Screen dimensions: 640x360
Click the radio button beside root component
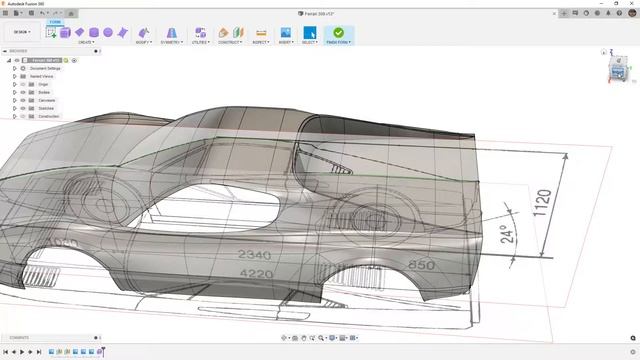[x=74, y=60]
